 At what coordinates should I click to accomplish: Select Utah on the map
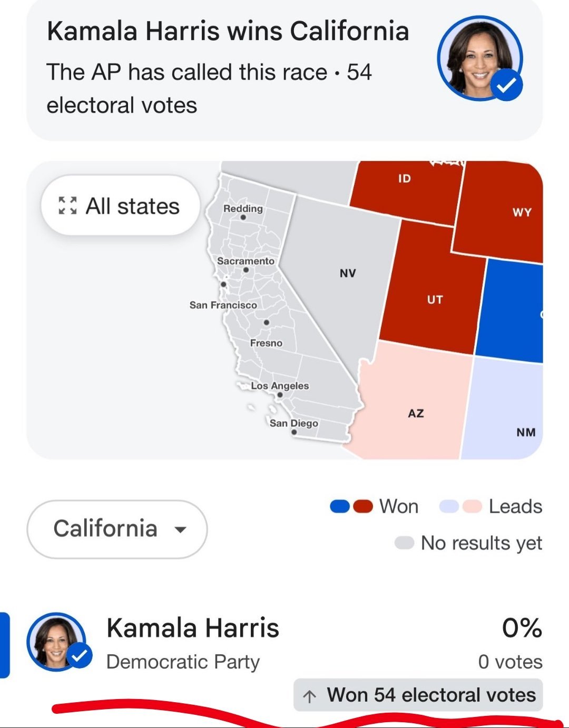pyautogui.click(x=435, y=300)
